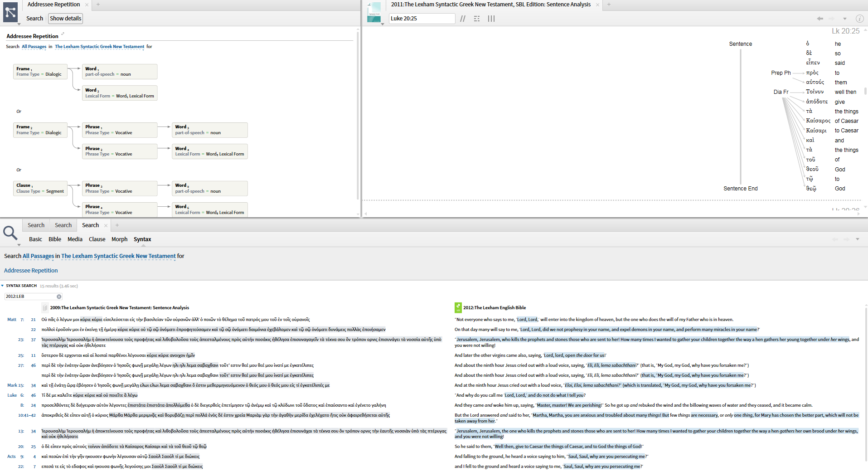This screenshot has width=868, height=472.
Task: Close the active third Search tab
Action: click(x=106, y=225)
